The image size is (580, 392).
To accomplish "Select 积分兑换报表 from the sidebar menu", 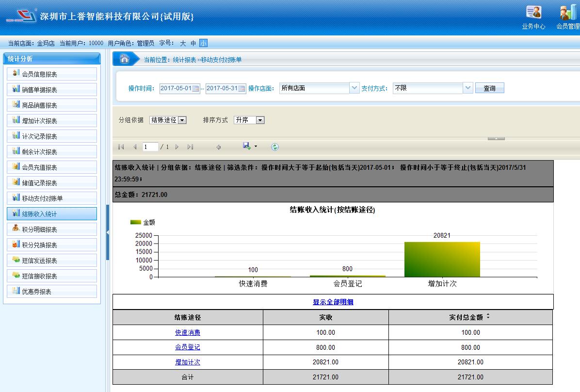I will (x=52, y=245).
